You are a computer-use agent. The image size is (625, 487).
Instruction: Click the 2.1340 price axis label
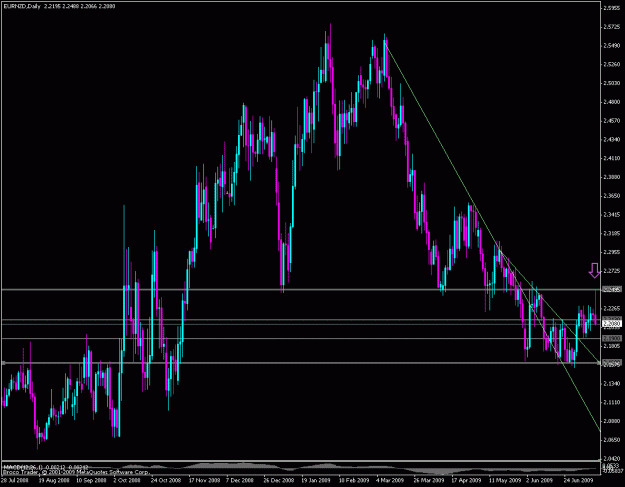(x=612, y=384)
